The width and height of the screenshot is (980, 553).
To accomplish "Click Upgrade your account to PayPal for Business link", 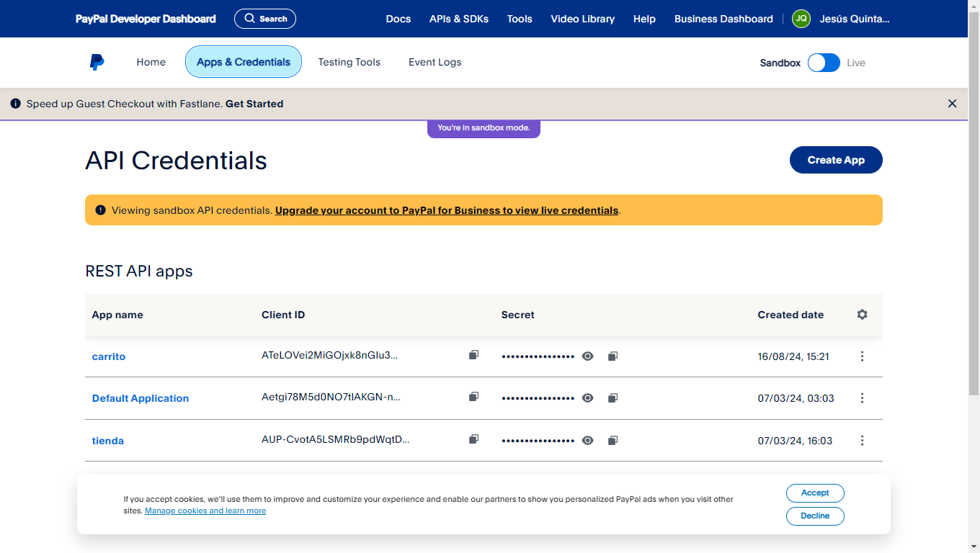I will pyautogui.click(x=447, y=210).
